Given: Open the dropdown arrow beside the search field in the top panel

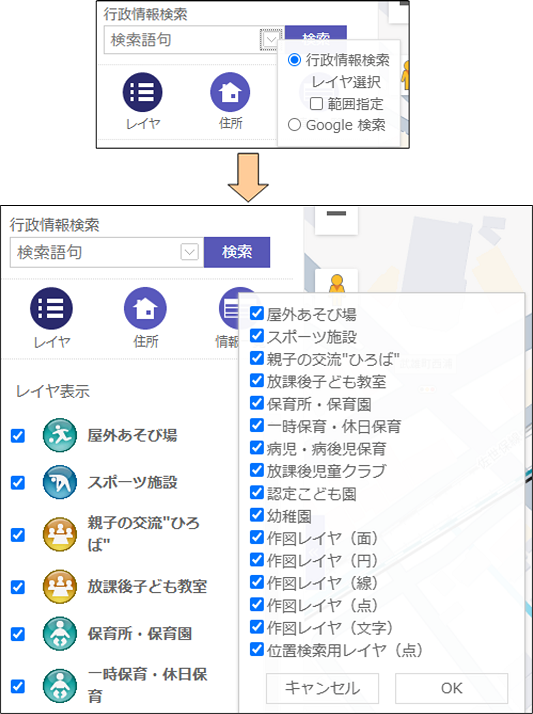Looking at the screenshot, I should point(271,40).
